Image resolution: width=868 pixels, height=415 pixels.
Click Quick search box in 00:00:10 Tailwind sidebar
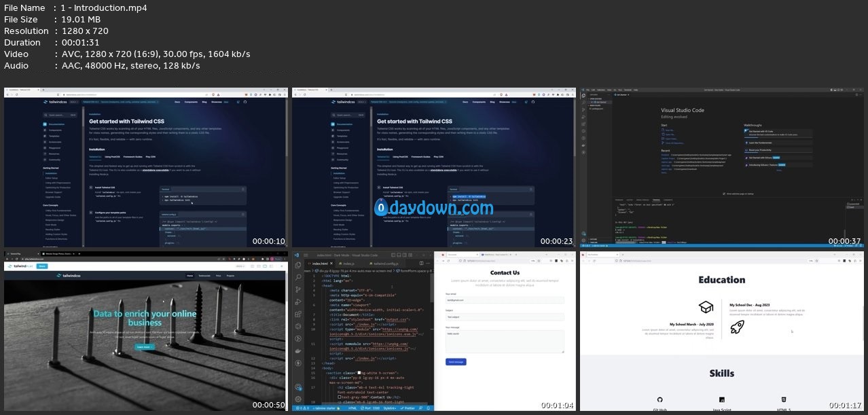pyautogui.click(x=59, y=115)
